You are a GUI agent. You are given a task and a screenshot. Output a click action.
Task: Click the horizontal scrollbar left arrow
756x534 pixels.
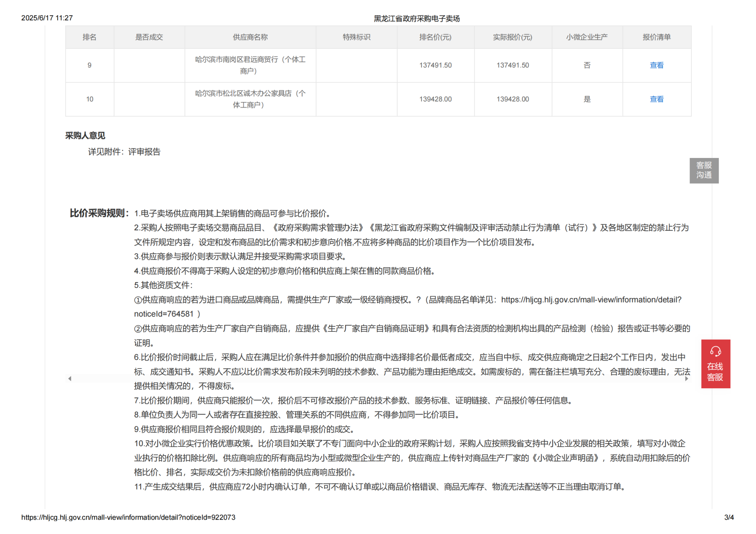click(x=70, y=378)
